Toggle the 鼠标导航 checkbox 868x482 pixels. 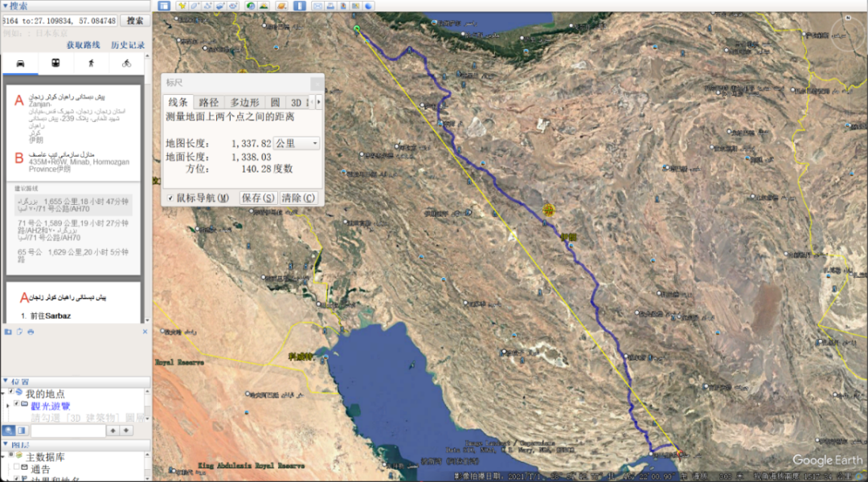tap(170, 198)
